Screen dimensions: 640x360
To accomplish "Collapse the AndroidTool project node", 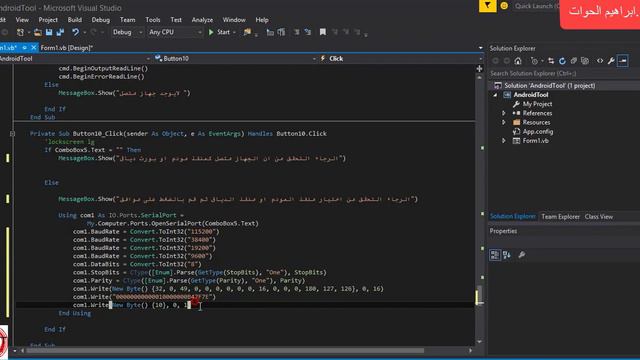I will (496, 95).
